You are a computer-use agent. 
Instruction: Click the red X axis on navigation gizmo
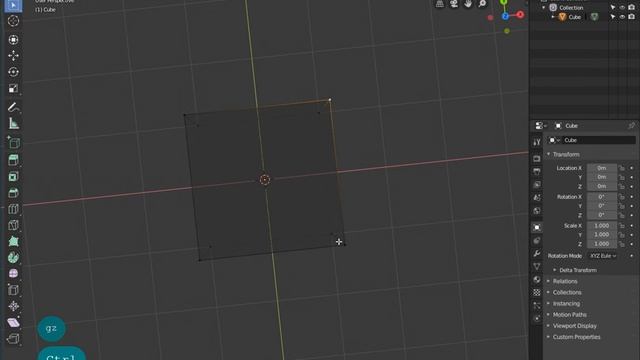(520, 15)
